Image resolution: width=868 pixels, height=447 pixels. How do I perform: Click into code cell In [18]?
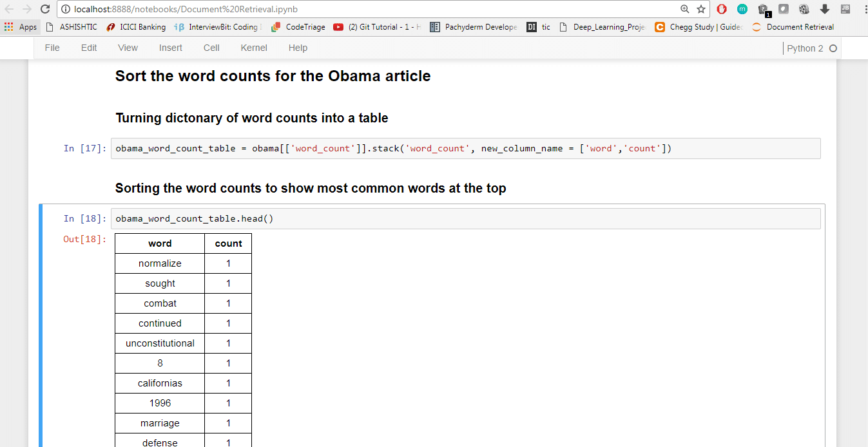tap(466, 218)
